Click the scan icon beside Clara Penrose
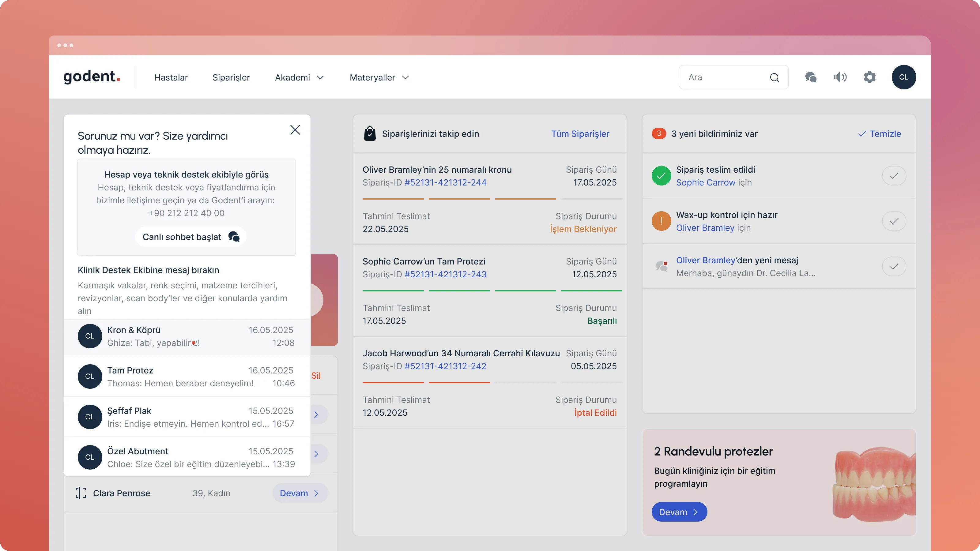Screen dimensions: 980x551 pyautogui.click(x=81, y=493)
